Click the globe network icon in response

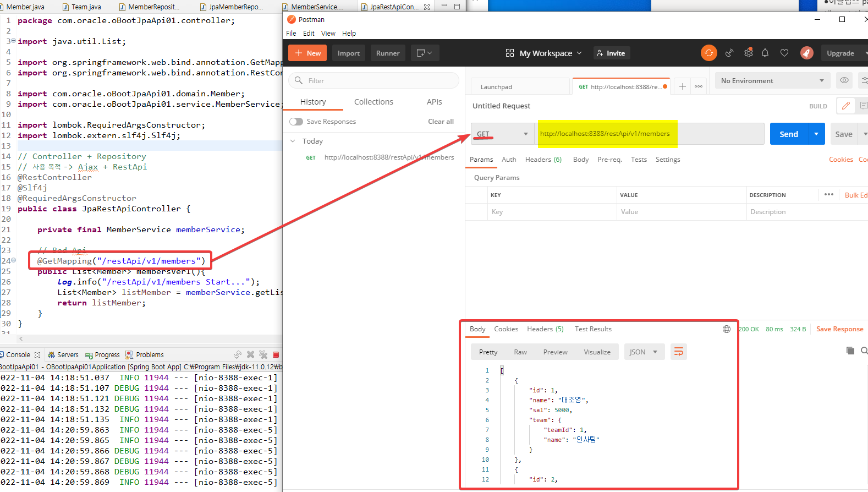(727, 329)
